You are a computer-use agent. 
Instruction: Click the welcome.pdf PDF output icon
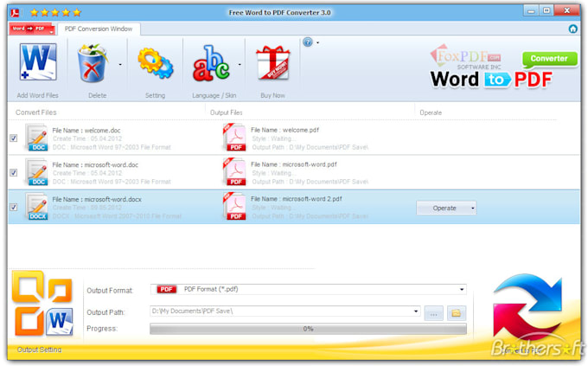234,138
